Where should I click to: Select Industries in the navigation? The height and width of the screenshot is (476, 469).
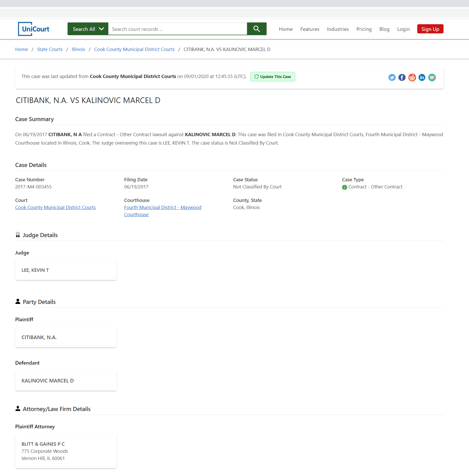point(338,29)
